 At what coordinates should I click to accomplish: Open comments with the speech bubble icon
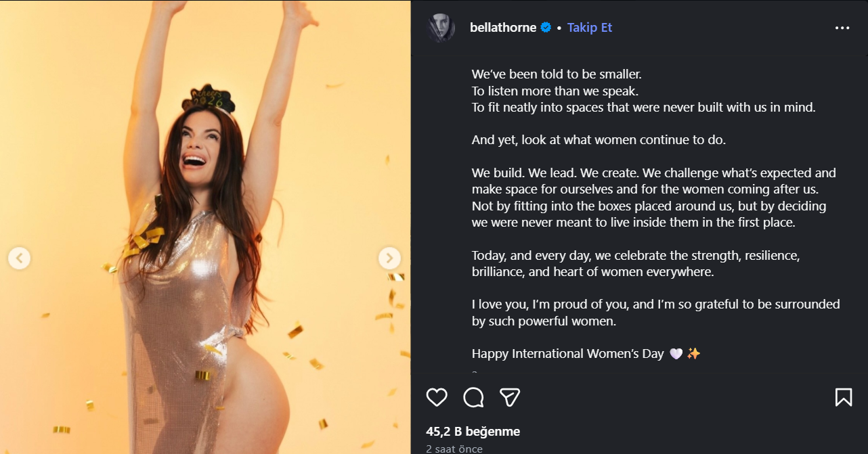pos(473,397)
